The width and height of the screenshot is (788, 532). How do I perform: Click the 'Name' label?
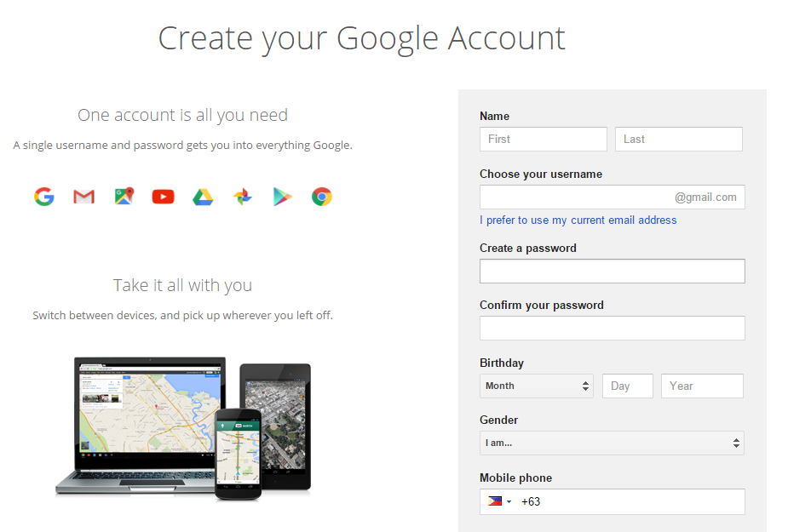(x=494, y=116)
